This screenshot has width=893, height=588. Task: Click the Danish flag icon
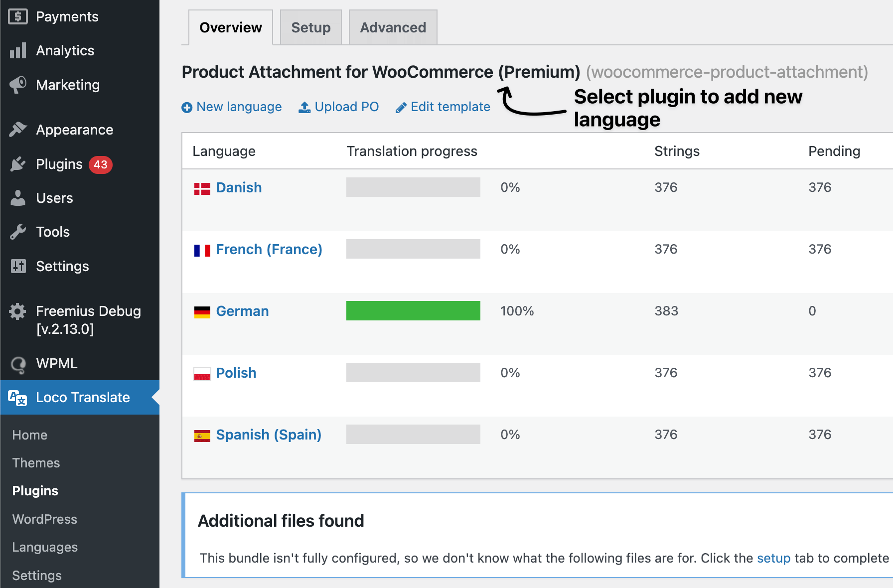(201, 187)
